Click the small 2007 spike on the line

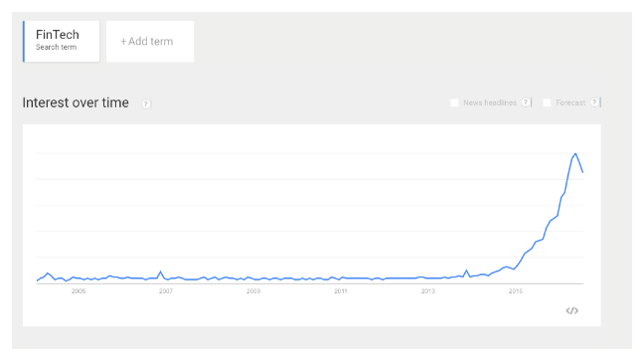point(161,271)
